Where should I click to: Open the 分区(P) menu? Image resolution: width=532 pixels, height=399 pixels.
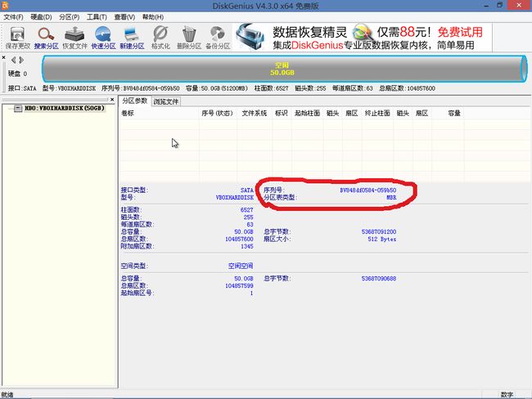[70, 17]
